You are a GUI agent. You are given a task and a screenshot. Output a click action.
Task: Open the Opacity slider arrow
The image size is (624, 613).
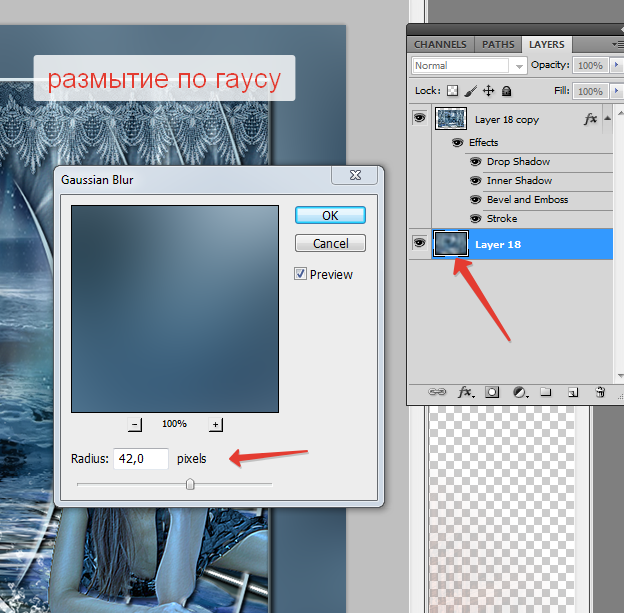616,65
